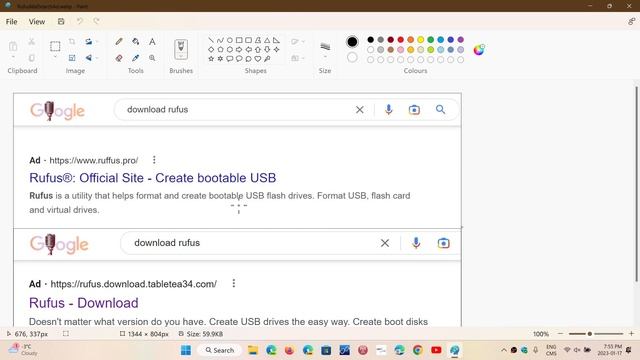Click the Undo arrow icon
This screenshot has height=360, width=640.
pos(80,21)
